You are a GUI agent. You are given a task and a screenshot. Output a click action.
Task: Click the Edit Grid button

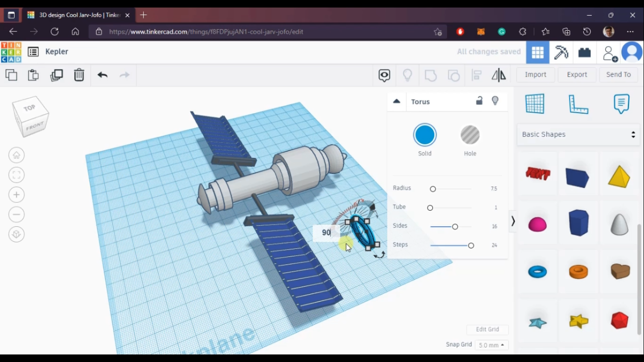point(487,329)
